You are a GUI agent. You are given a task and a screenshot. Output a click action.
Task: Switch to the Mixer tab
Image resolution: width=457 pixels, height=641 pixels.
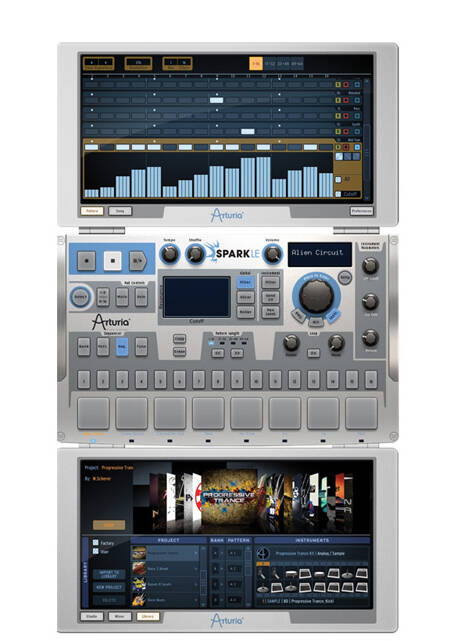tap(120, 616)
